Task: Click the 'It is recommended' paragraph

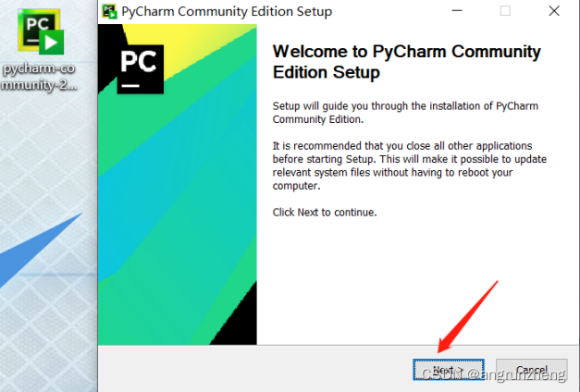Action: (410, 165)
